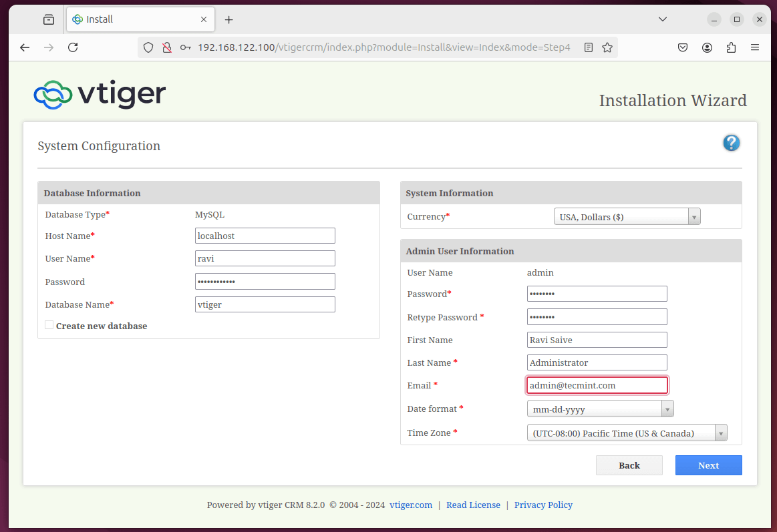Open the installation help via the question mark icon
Screen dimensions: 777x532
pyautogui.click(x=731, y=143)
